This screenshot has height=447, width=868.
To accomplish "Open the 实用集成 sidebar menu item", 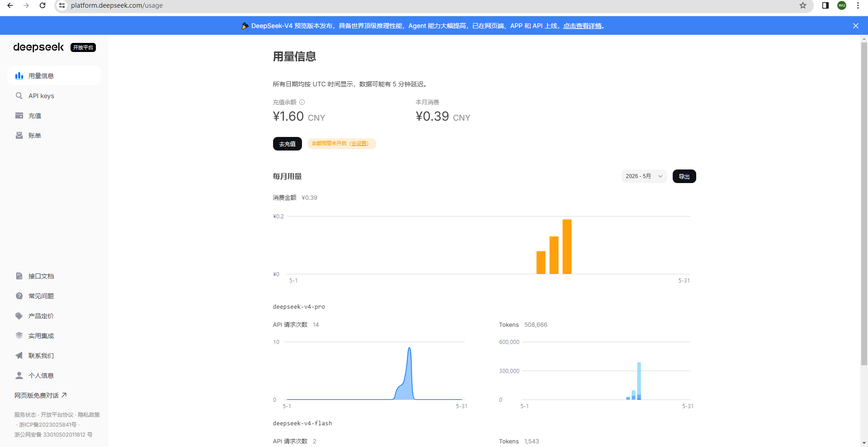I will click(x=54, y=335).
